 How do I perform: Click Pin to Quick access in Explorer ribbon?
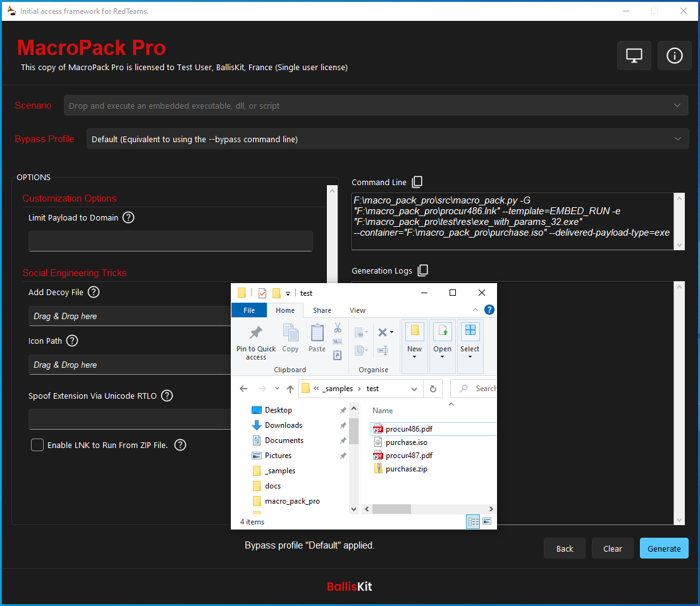coord(256,342)
